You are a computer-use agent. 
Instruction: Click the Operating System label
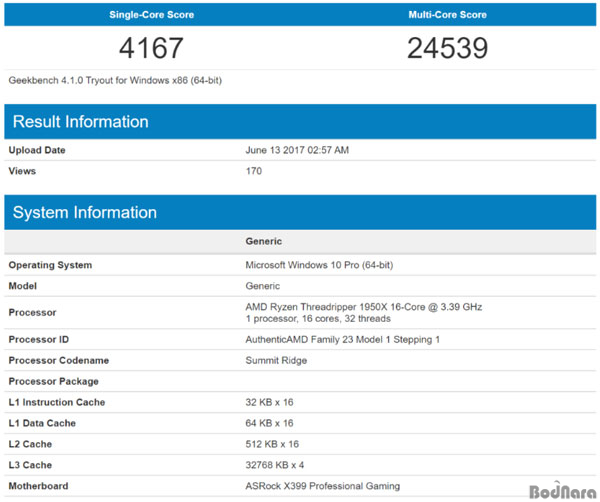[x=51, y=265]
